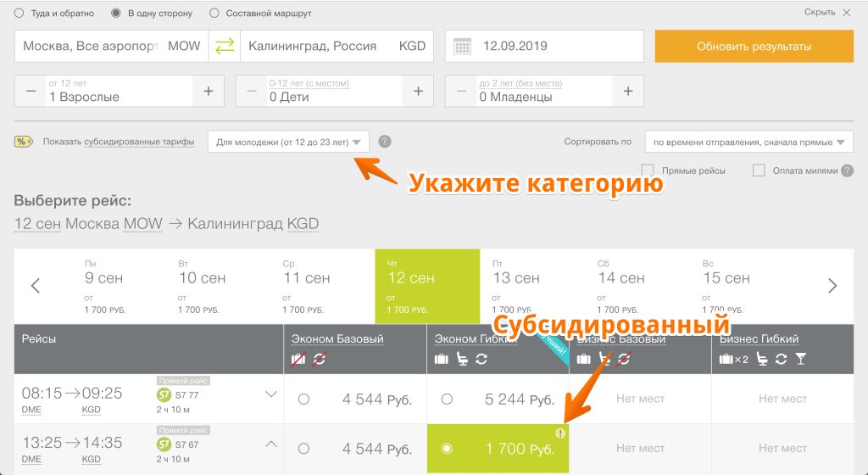
Task: Click S7 logo of flight S7 67
Action: [x=164, y=444]
